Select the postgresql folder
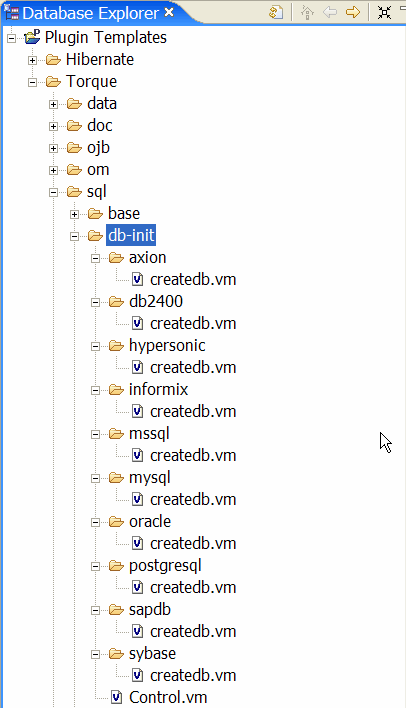The image size is (406, 708). 165,566
